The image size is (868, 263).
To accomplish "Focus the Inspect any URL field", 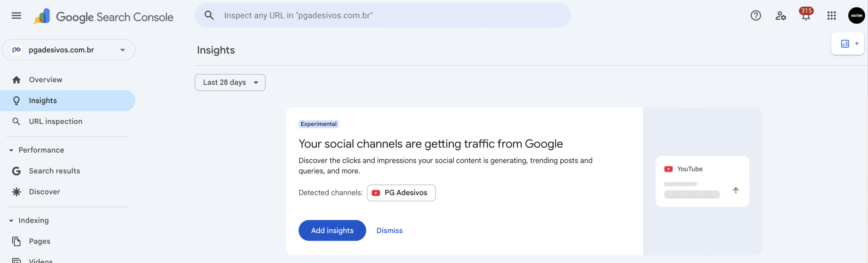I will tap(390, 16).
